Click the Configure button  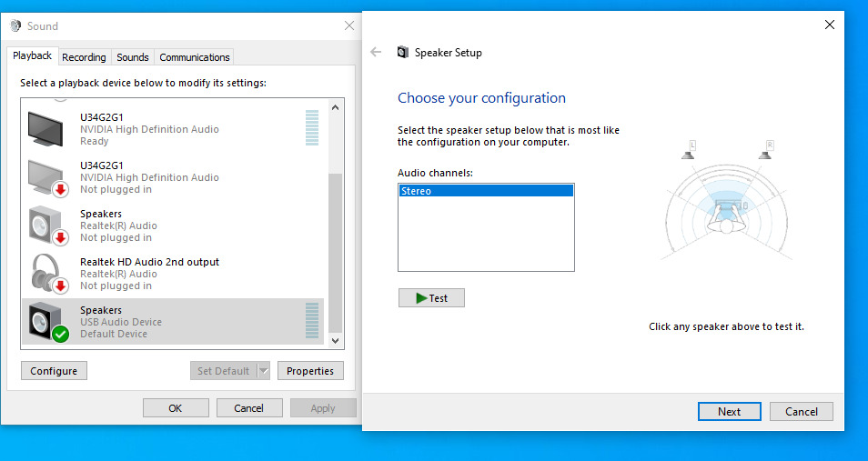[54, 371]
